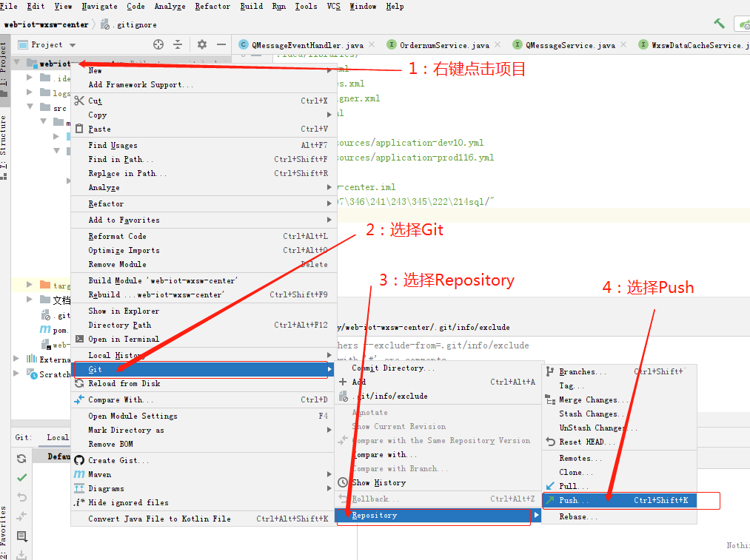Click the refresh icon in the Git panel
Viewport: 750px width, 560px height.
[x=21, y=459]
